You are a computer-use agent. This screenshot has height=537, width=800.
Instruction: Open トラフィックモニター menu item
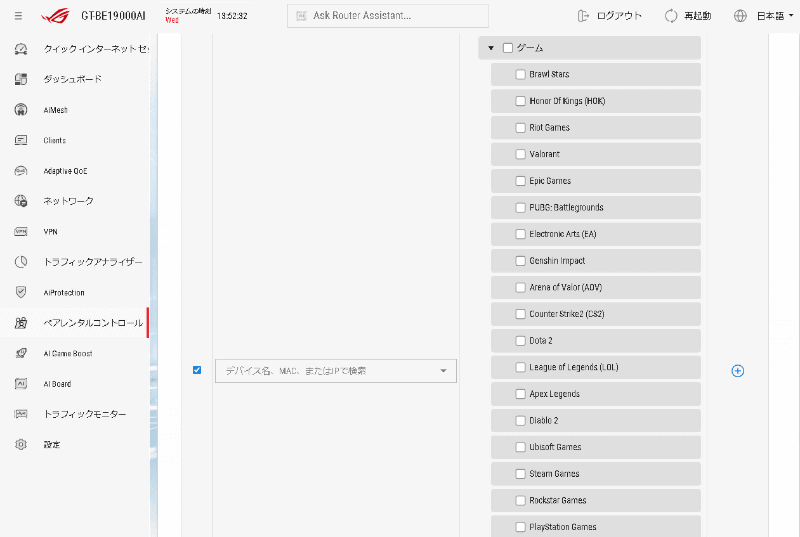click(x=85, y=414)
